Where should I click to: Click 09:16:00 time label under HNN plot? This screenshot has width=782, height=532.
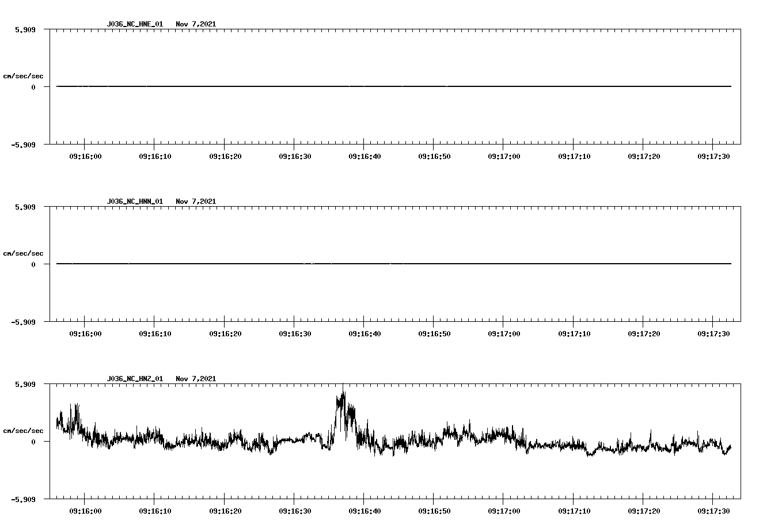[85, 334]
